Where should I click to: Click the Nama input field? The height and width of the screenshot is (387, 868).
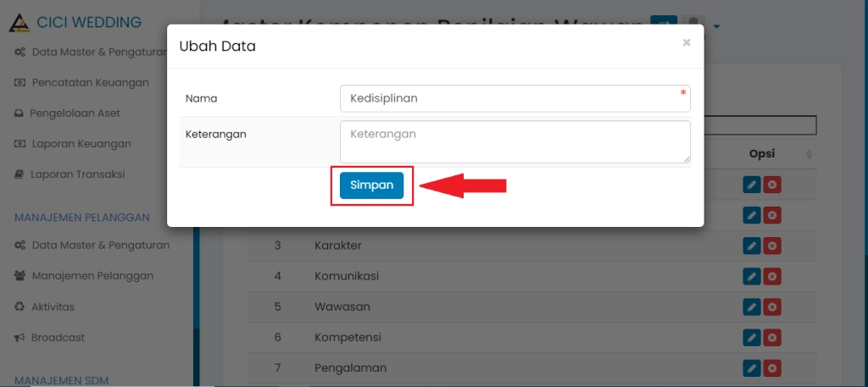(515, 98)
